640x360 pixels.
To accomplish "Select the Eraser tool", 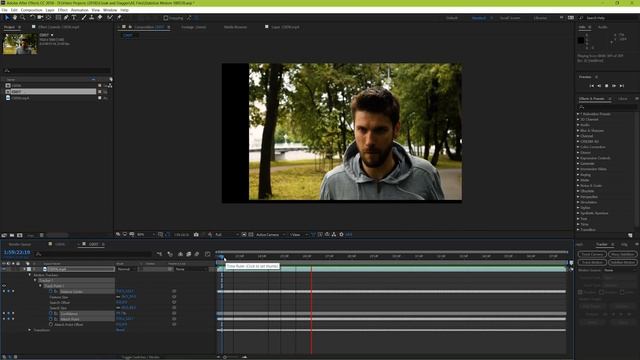I will [100, 18].
